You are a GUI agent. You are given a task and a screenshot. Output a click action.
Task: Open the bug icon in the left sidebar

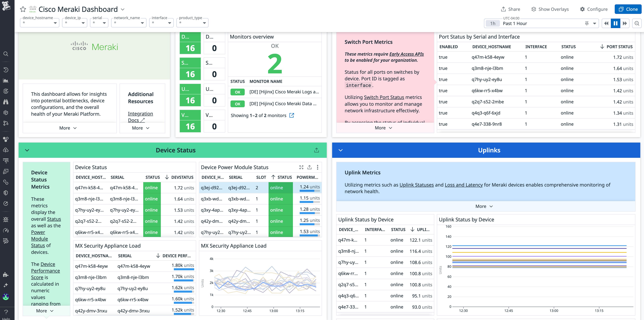(x=6, y=220)
